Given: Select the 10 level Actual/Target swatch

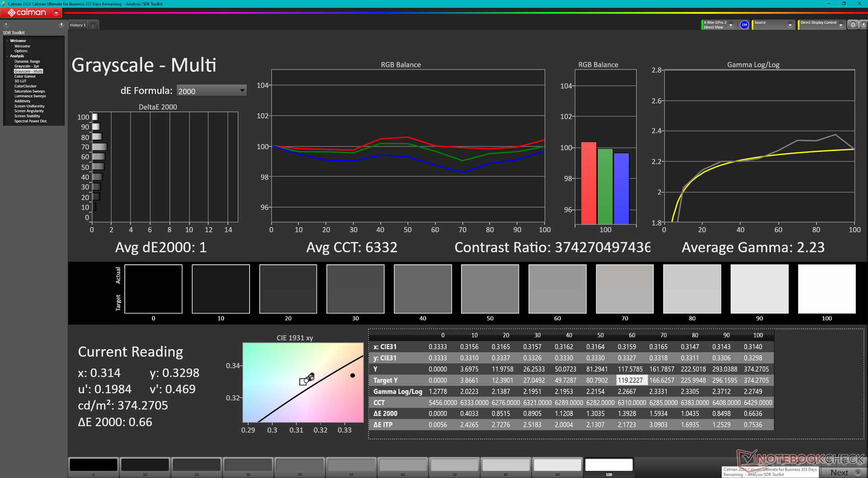Looking at the screenshot, I should point(221,289).
